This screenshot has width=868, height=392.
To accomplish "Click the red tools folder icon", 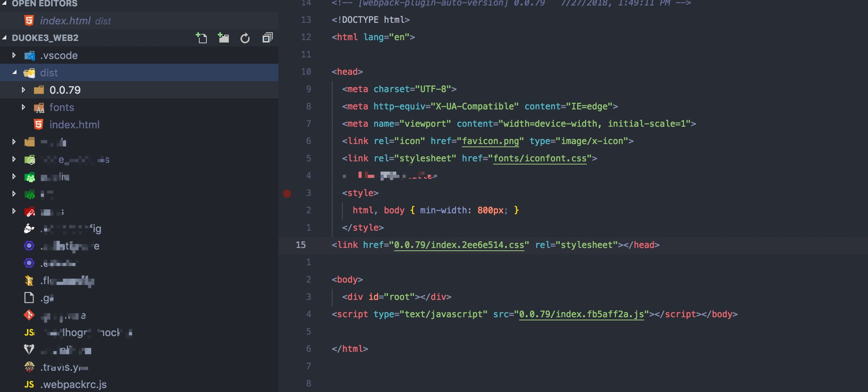I will pos(30,212).
